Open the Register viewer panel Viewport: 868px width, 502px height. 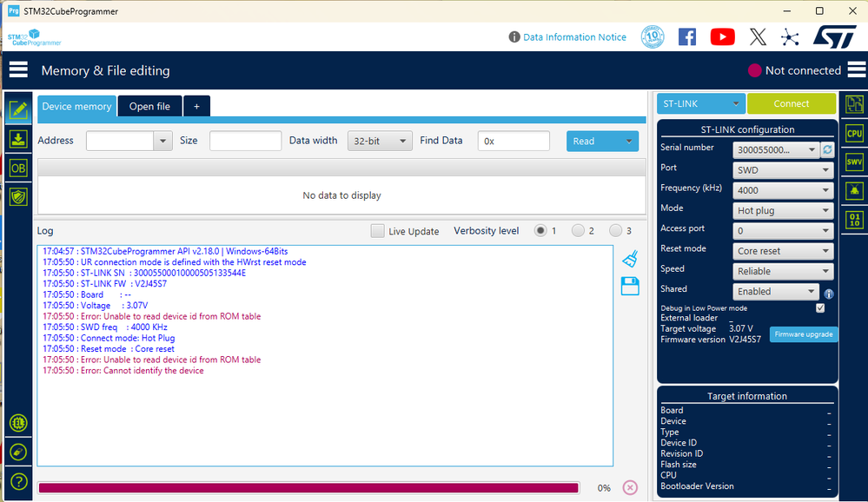click(x=854, y=220)
